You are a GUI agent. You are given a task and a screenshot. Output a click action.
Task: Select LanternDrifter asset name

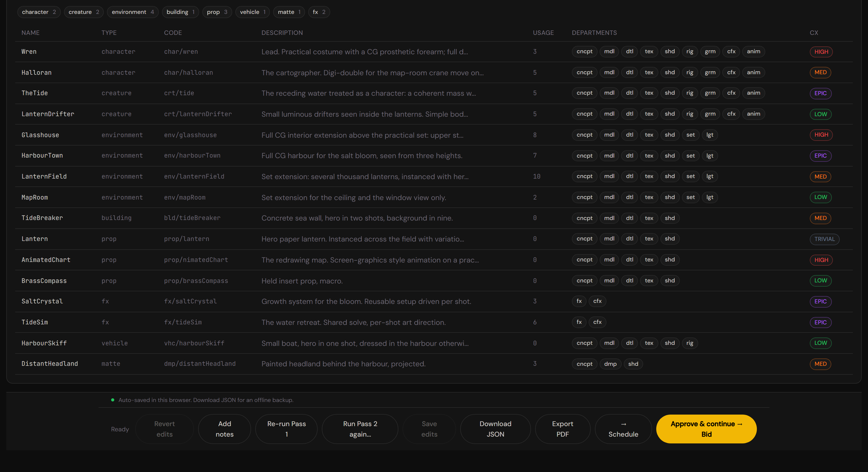click(48, 114)
